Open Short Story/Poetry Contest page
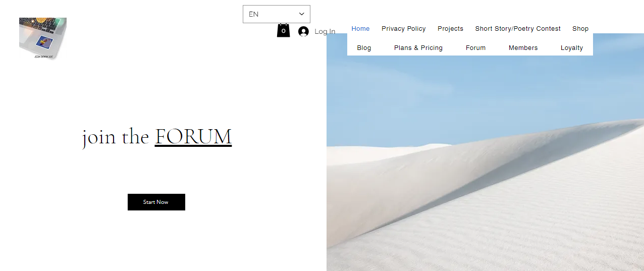644x271 pixels. tap(518, 29)
